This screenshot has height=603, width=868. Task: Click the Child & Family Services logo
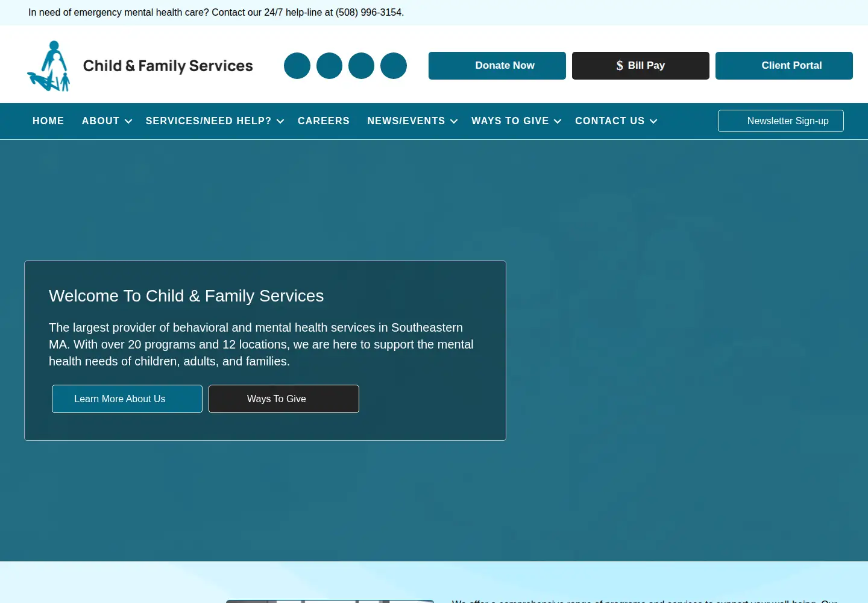coord(140,66)
